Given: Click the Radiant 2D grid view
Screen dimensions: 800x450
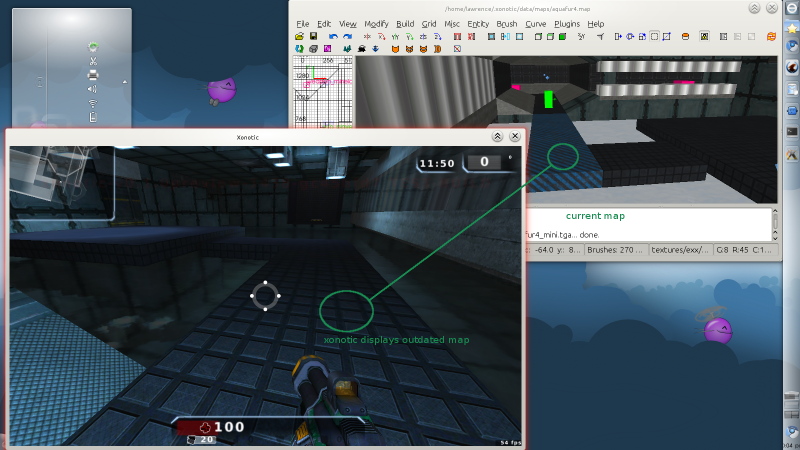Looking at the screenshot, I should pos(322,92).
